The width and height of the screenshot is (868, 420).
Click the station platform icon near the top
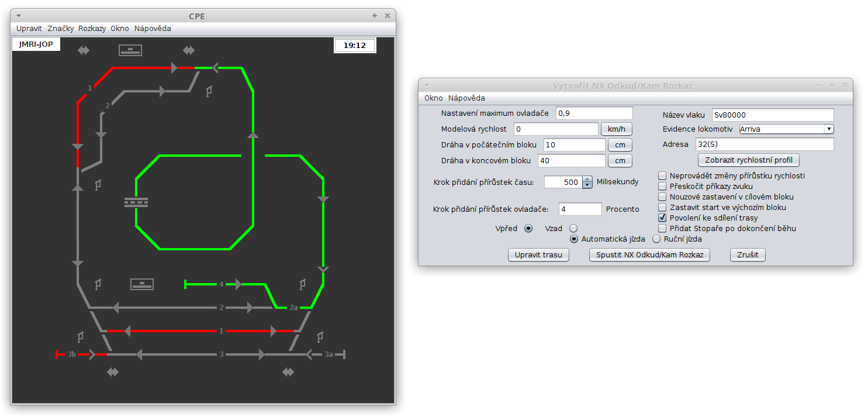tap(130, 50)
